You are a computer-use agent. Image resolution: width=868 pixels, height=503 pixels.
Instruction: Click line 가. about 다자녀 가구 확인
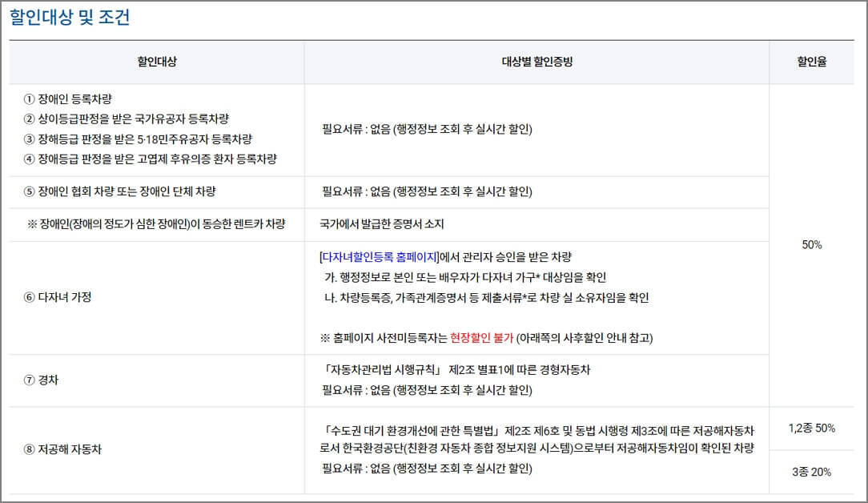pyautogui.click(x=464, y=278)
